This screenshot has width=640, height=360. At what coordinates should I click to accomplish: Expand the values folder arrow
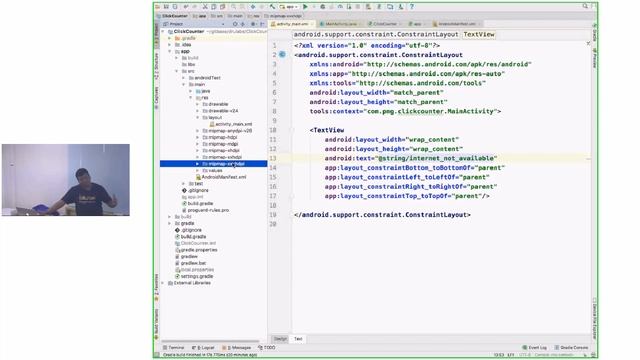point(198,170)
